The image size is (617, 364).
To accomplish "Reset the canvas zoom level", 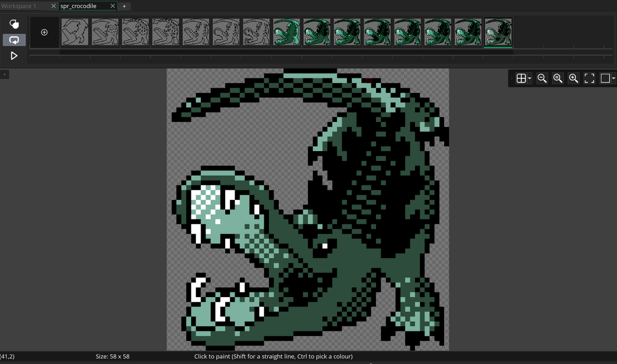I will tap(558, 78).
